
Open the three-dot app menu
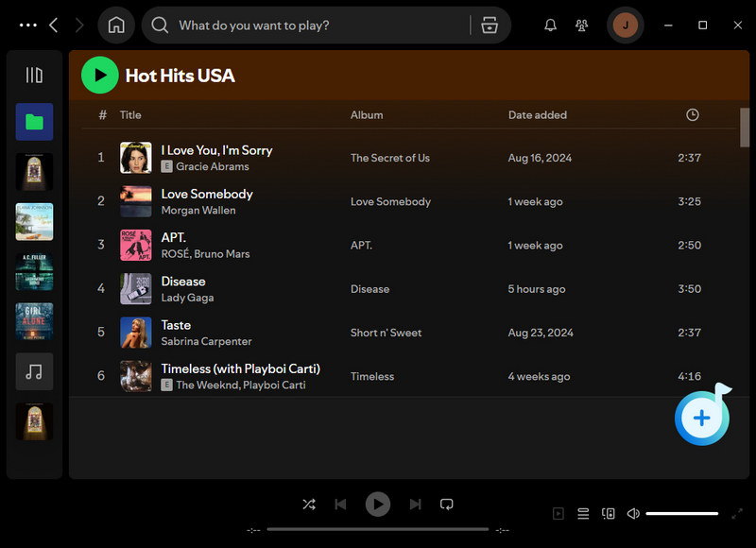coord(28,26)
